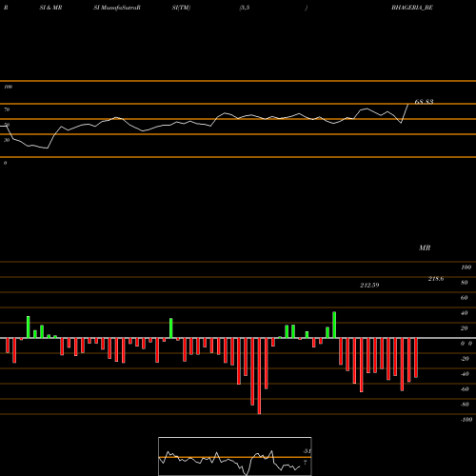This screenshot has width=476, height=476.
Task: Click the -60 label on histogram axis
Action: tap(465, 388)
